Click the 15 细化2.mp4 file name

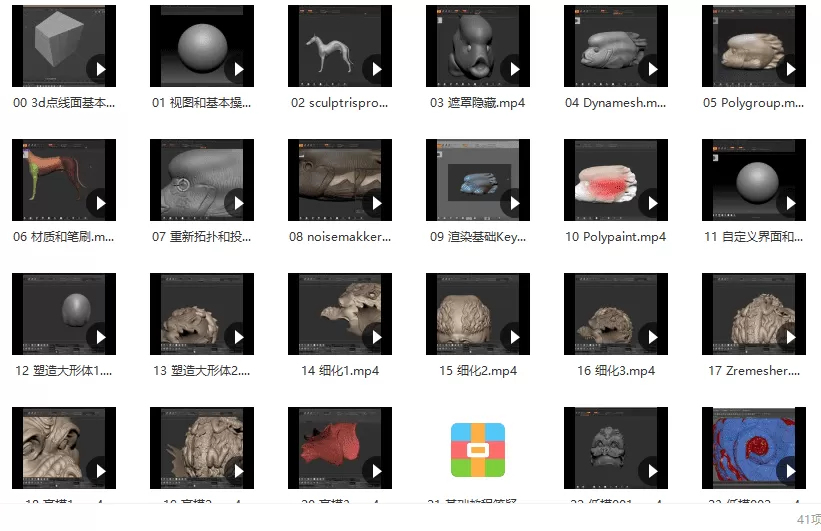coord(478,371)
